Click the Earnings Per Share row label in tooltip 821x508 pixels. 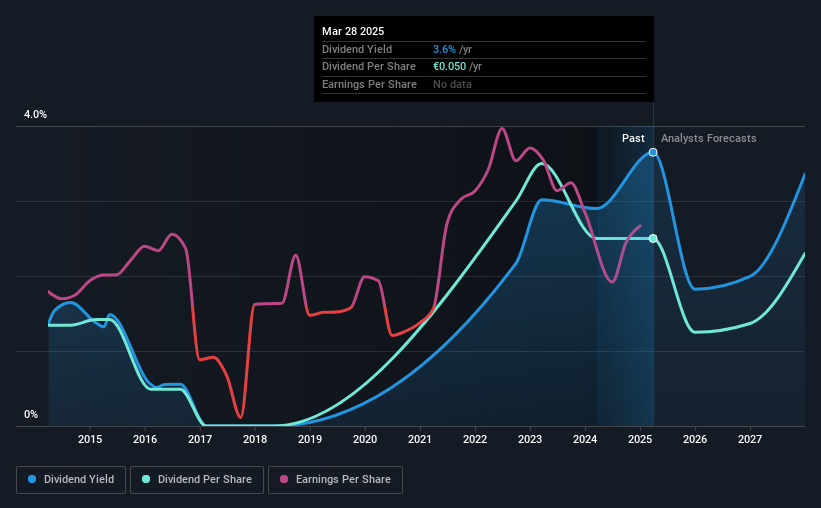[x=369, y=84]
